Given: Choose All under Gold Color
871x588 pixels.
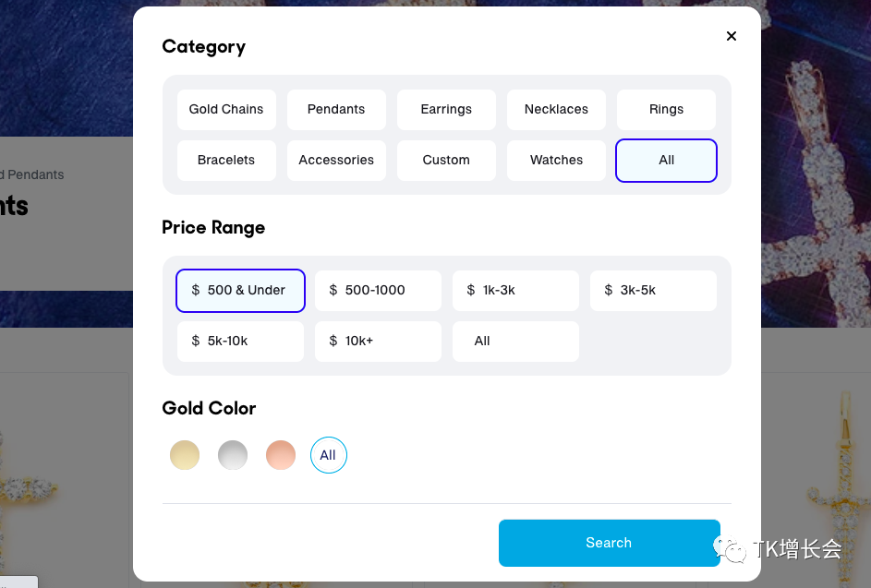Looking at the screenshot, I should 329,455.
